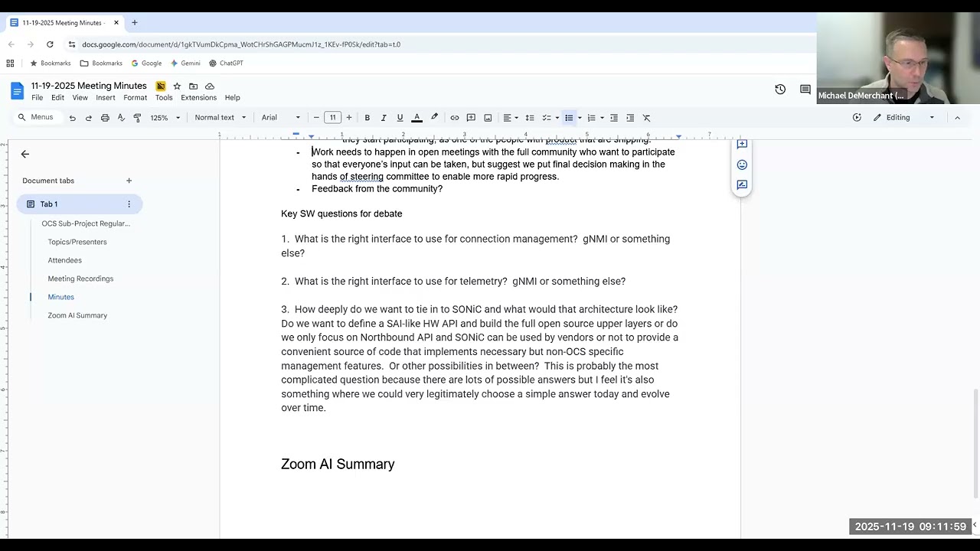The width and height of the screenshot is (980, 551).
Task: Jump to the Minutes outline heading
Action: pos(60,297)
